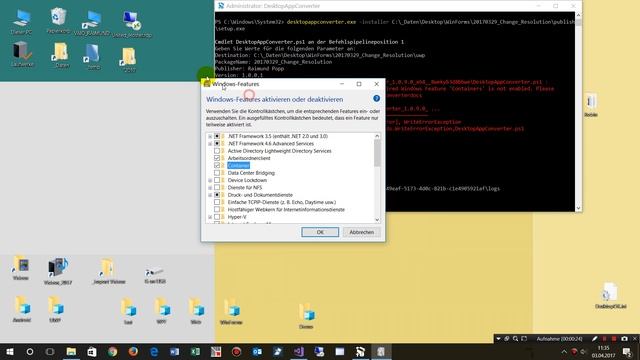
Task: Open the WinForms folder on the desktop
Action: click(231, 312)
